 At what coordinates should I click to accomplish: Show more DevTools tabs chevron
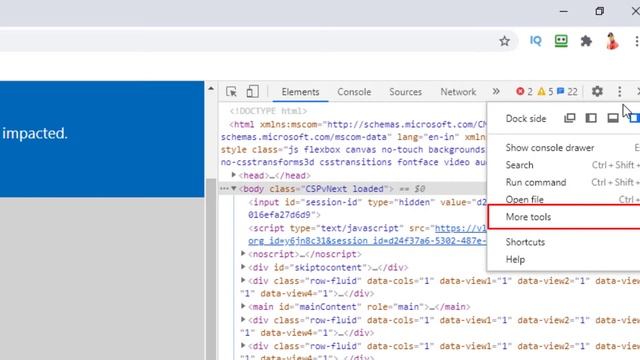496,91
